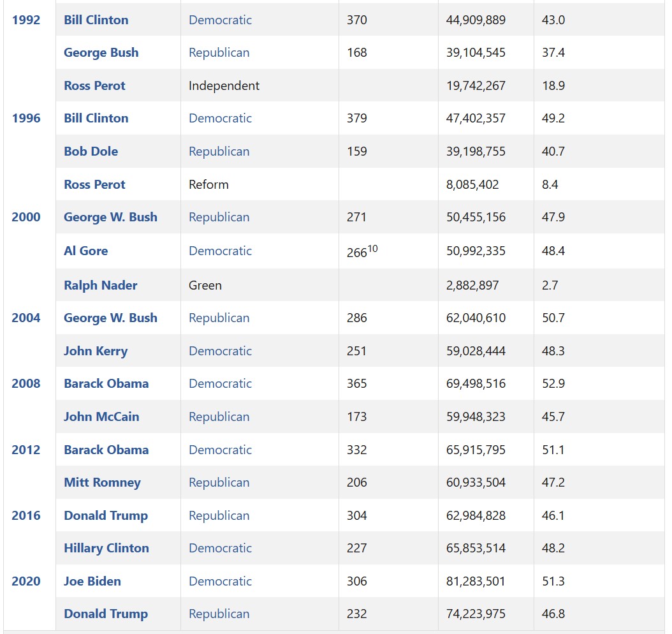Click footnote 10 next to 266
Screen dimensions: 672x634
coord(373,248)
